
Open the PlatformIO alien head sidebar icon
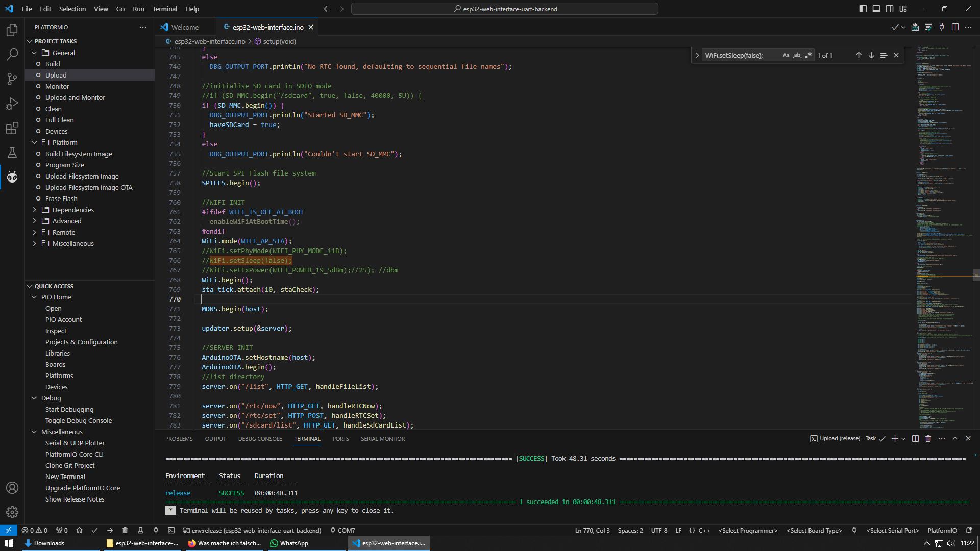pyautogui.click(x=12, y=177)
